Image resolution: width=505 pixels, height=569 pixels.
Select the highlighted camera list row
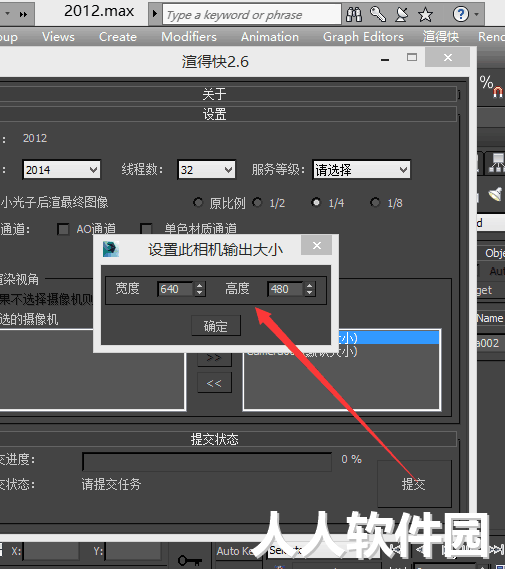(388, 338)
